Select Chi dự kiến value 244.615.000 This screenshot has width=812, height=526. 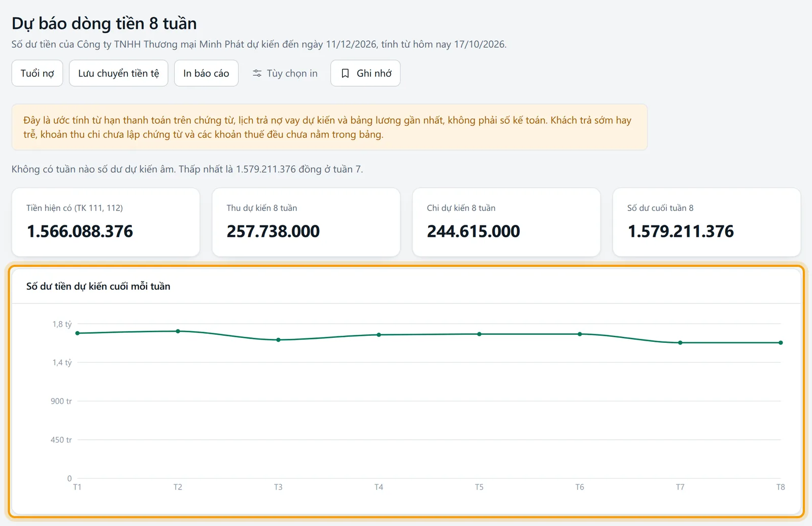click(x=473, y=231)
